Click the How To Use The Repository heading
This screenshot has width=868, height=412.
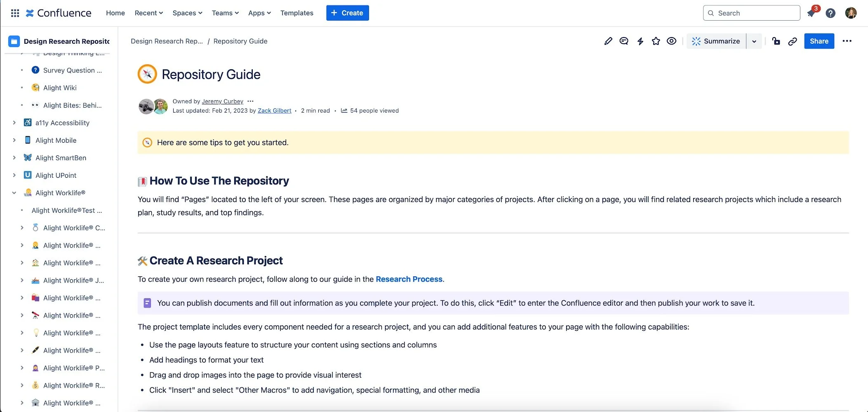[219, 181]
